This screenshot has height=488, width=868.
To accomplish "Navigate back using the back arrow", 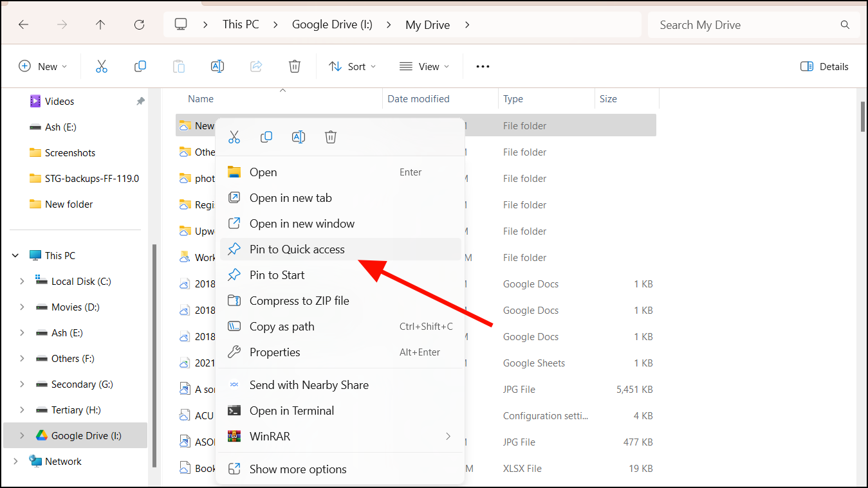I will pos(24,24).
